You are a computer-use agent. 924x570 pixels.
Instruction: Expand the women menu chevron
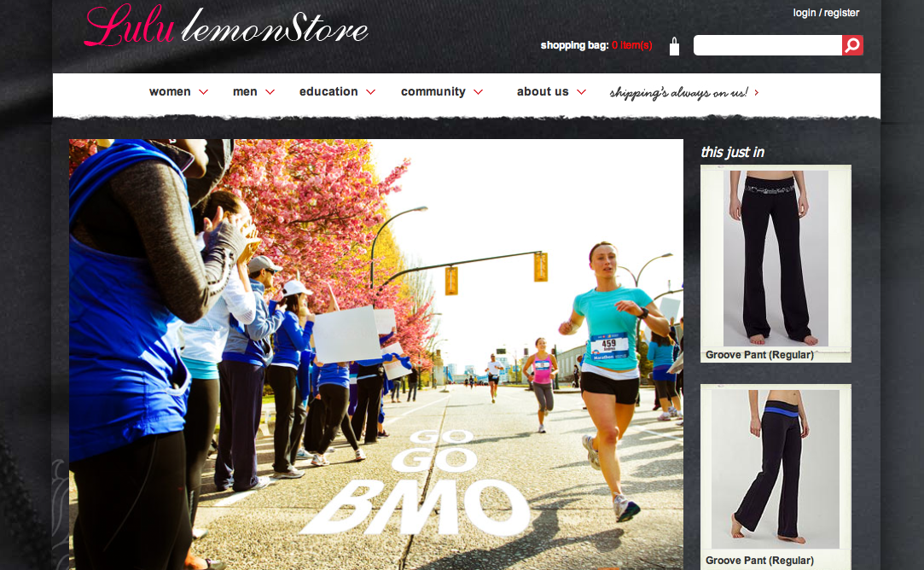coord(203,92)
